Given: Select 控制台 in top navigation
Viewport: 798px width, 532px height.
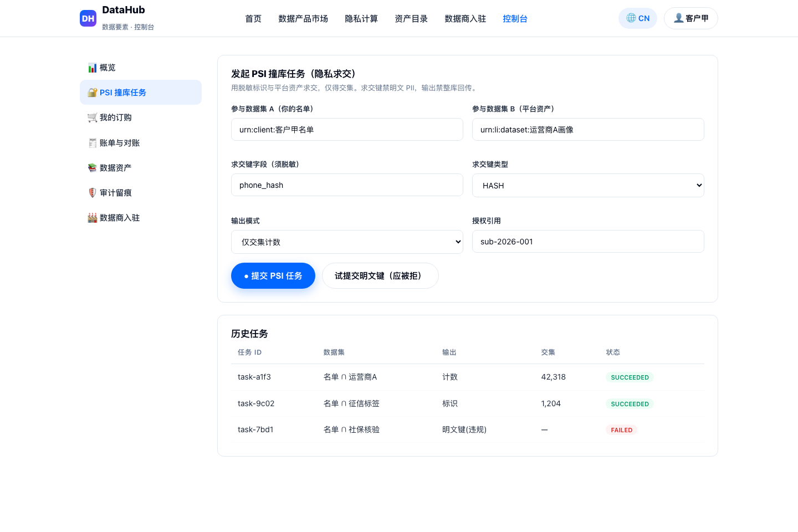Looking at the screenshot, I should click(515, 19).
